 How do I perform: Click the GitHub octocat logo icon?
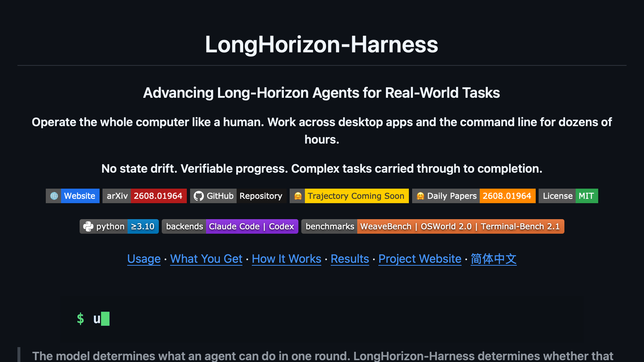[x=199, y=196]
